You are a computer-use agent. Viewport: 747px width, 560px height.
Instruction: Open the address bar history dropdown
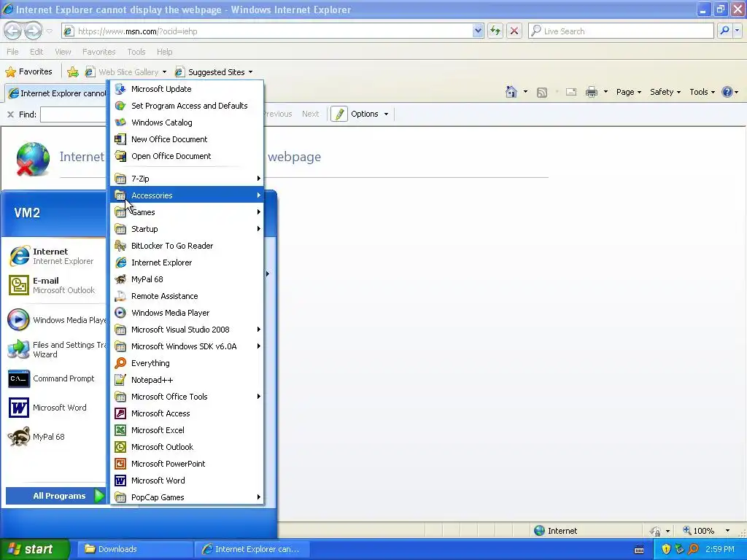478,31
